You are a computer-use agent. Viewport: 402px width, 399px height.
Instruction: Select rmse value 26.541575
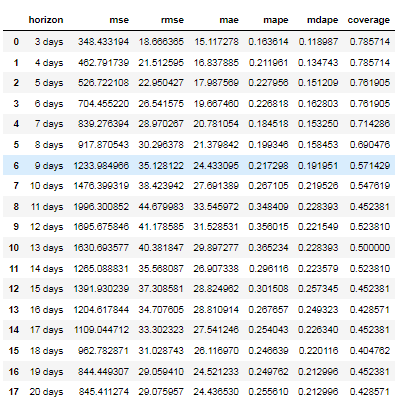click(161, 104)
